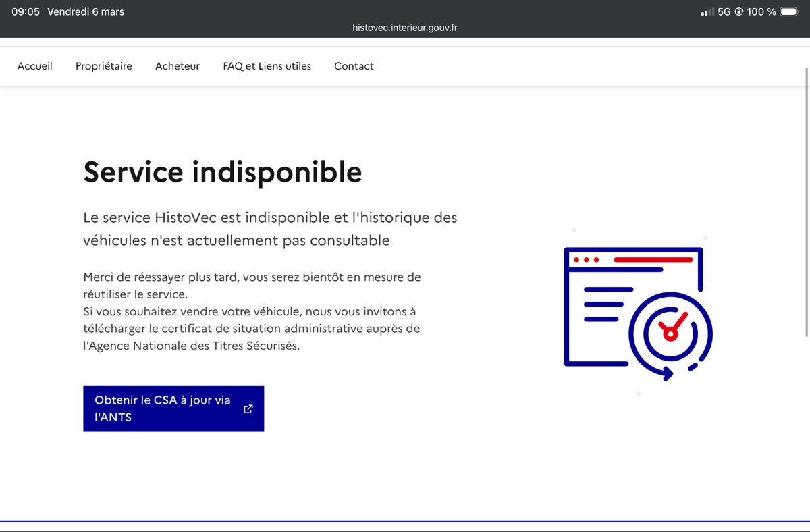Screen dimensions: 810x532
Task: Open FAQ et Liens utiles page
Action: pos(267,66)
